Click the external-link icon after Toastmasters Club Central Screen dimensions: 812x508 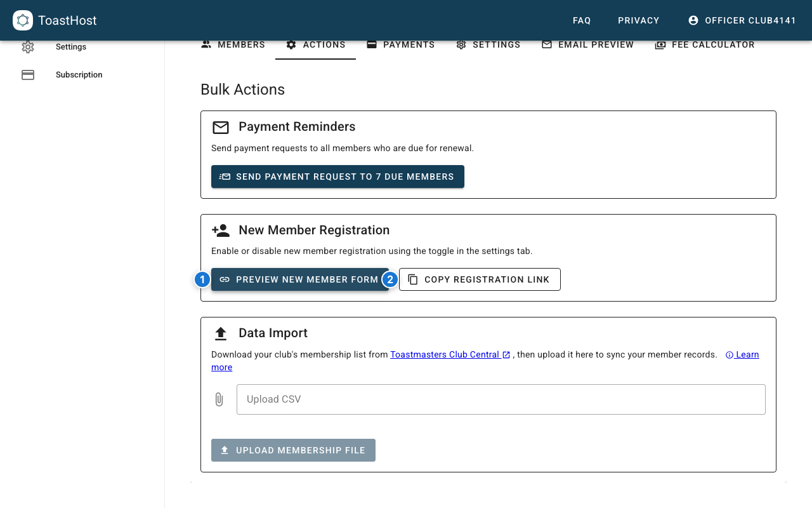506,354
